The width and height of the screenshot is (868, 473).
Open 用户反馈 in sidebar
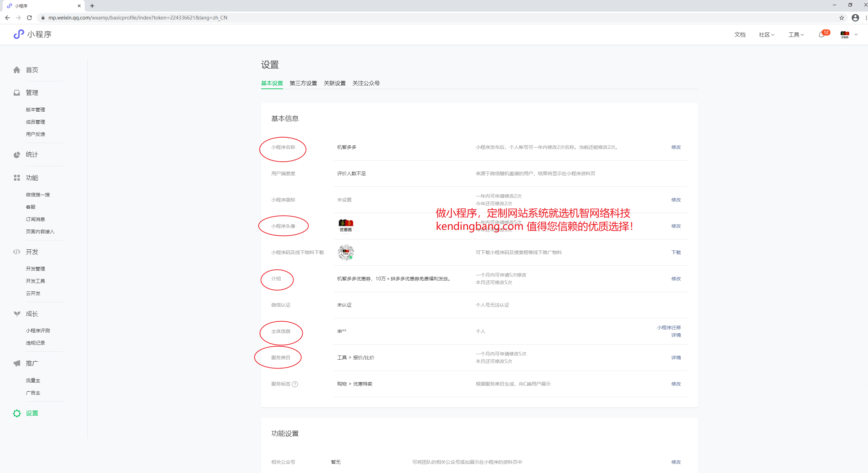[x=35, y=134]
